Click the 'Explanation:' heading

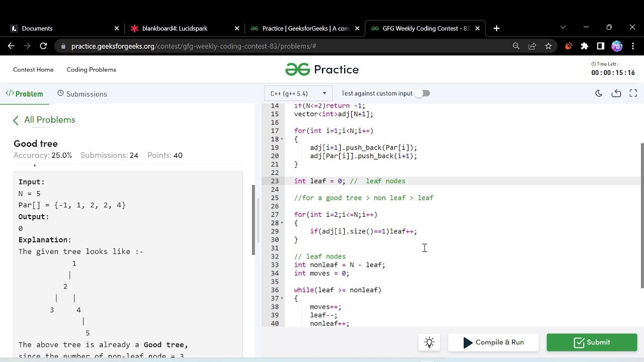(45, 240)
